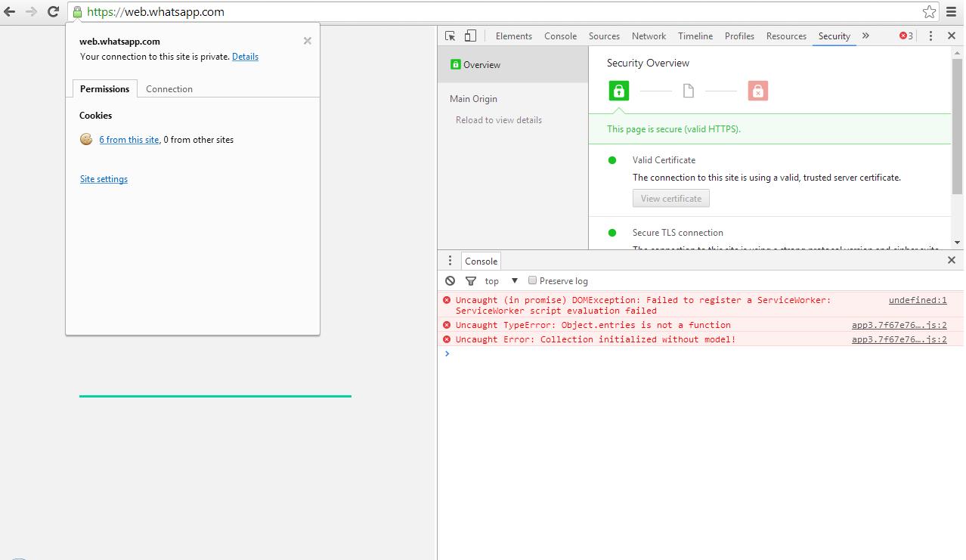
Task: Toggle the console filter funnel
Action: click(471, 280)
